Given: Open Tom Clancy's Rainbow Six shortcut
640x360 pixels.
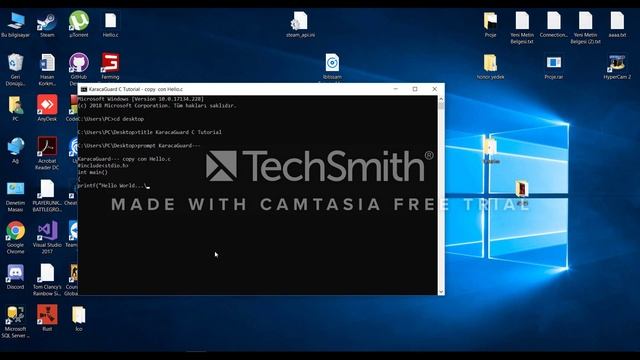Looking at the screenshot, I should tap(47, 280).
